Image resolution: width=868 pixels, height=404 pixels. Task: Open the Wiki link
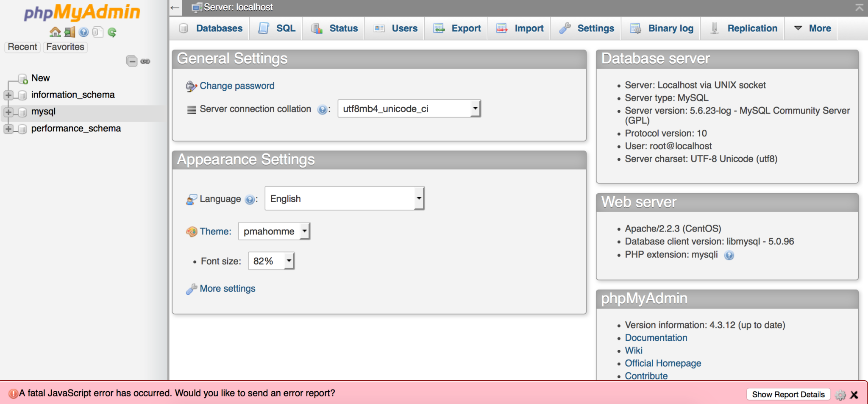point(634,351)
